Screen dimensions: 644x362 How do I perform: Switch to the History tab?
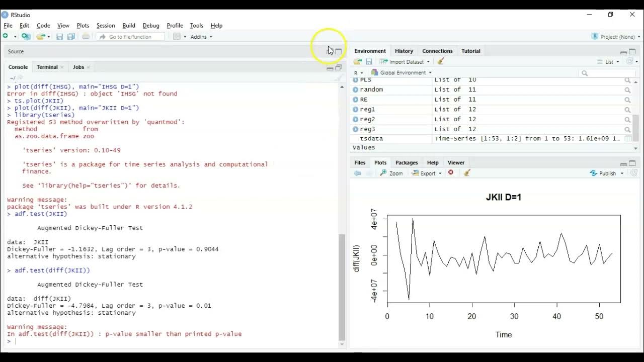pyautogui.click(x=404, y=51)
